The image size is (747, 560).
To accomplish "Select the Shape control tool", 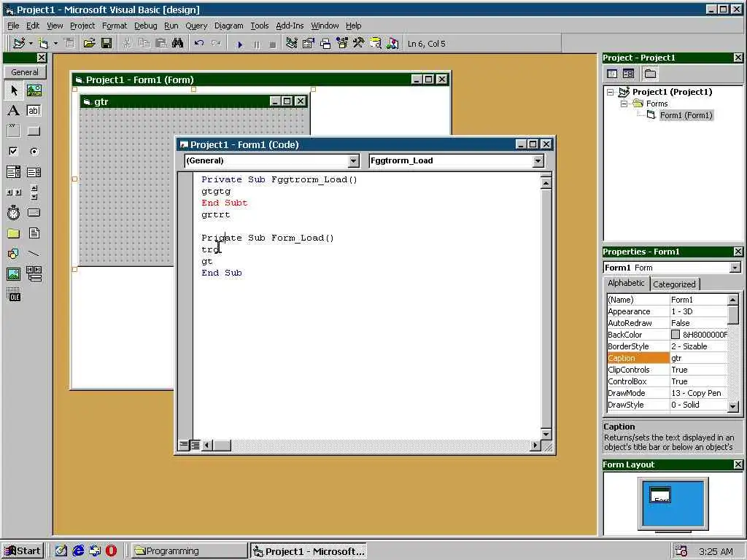I will [x=13, y=253].
